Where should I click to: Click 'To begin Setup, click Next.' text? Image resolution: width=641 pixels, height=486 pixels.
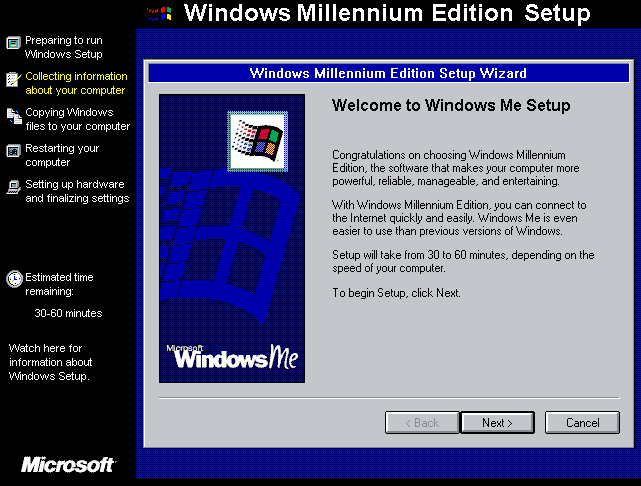coord(396,293)
